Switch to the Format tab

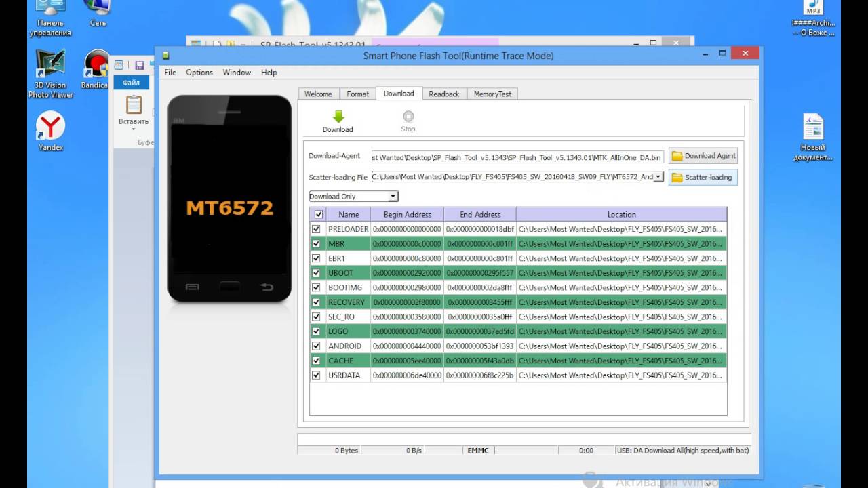[x=358, y=94]
